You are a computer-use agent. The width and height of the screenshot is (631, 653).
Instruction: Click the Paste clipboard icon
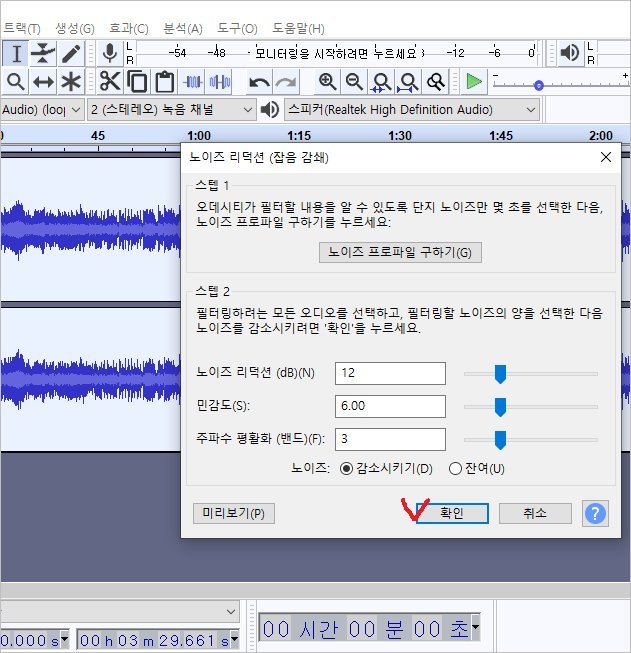click(164, 82)
